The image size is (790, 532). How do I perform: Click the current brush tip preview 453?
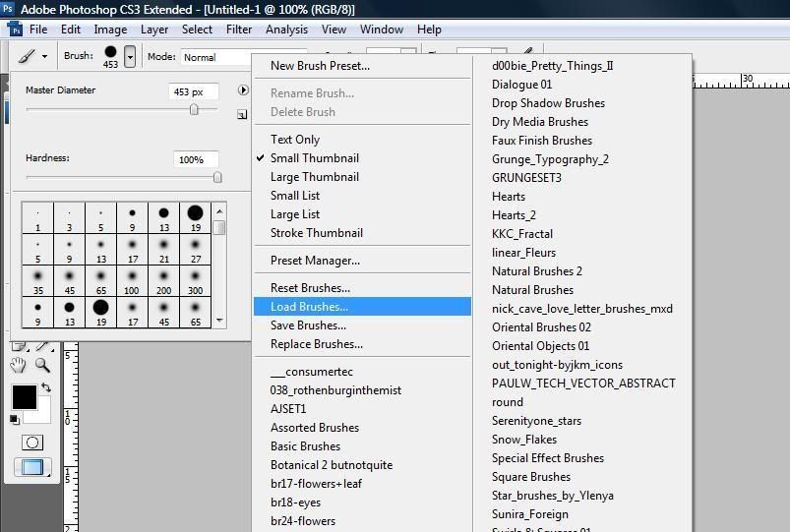[110, 56]
